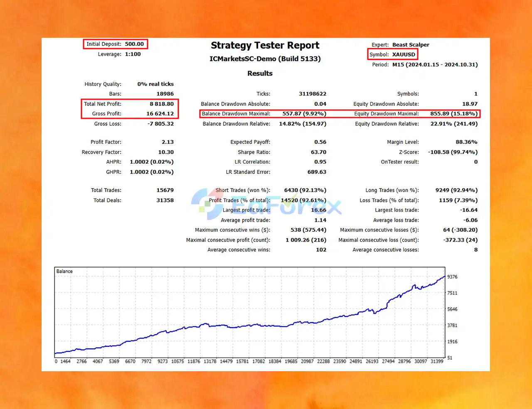Click Balance Drawdown Absolute value 0.04
The width and height of the screenshot is (532, 409).
click(x=320, y=104)
